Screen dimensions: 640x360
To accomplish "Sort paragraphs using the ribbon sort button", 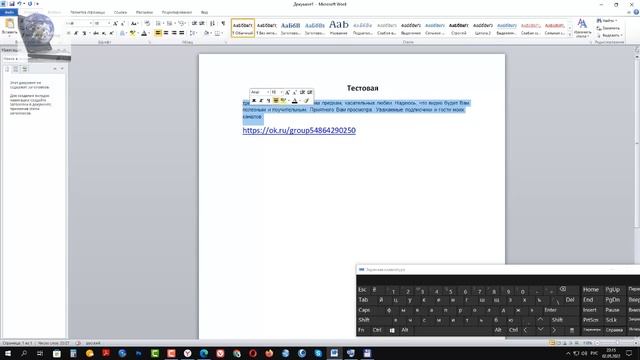I will [x=212, y=24].
